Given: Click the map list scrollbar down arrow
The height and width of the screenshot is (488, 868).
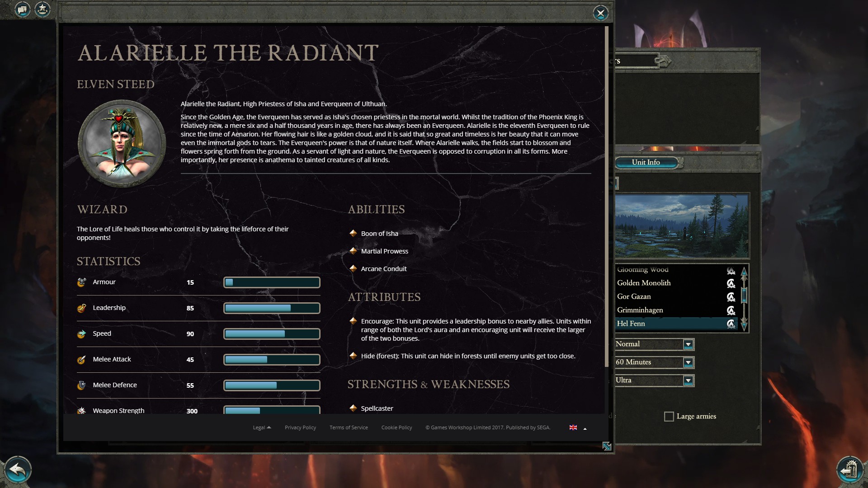Looking at the screenshot, I should (x=744, y=324).
